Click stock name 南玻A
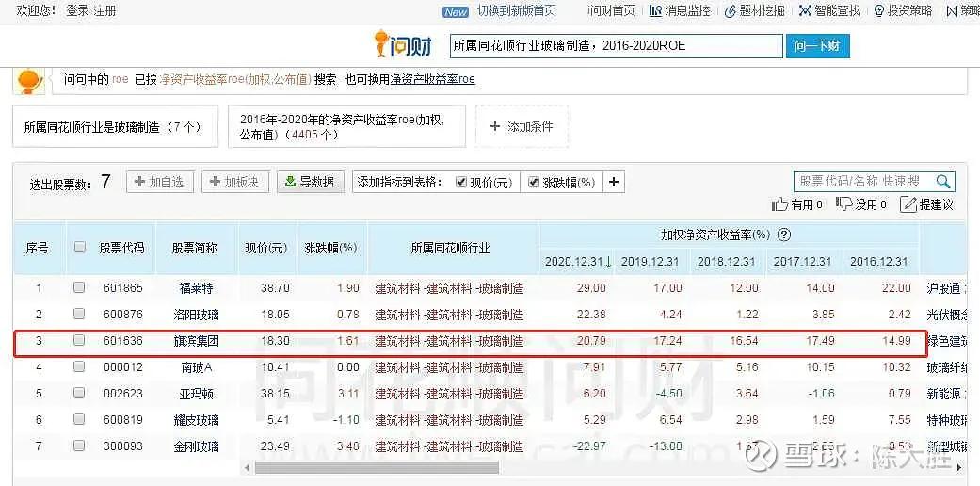This screenshot has width=980, height=486. click(x=196, y=367)
